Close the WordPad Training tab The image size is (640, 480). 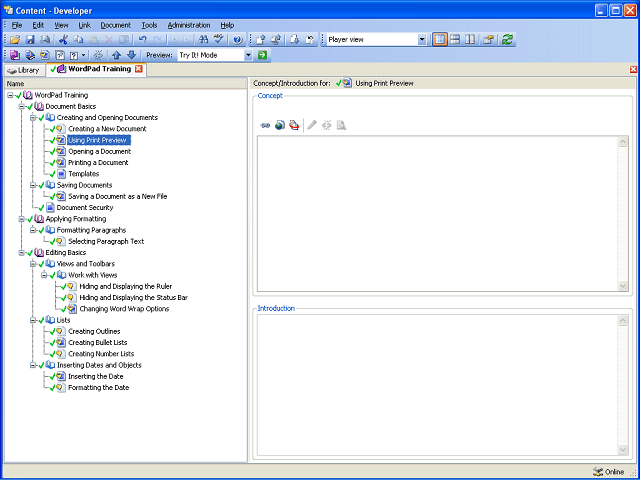(x=139, y=69)
